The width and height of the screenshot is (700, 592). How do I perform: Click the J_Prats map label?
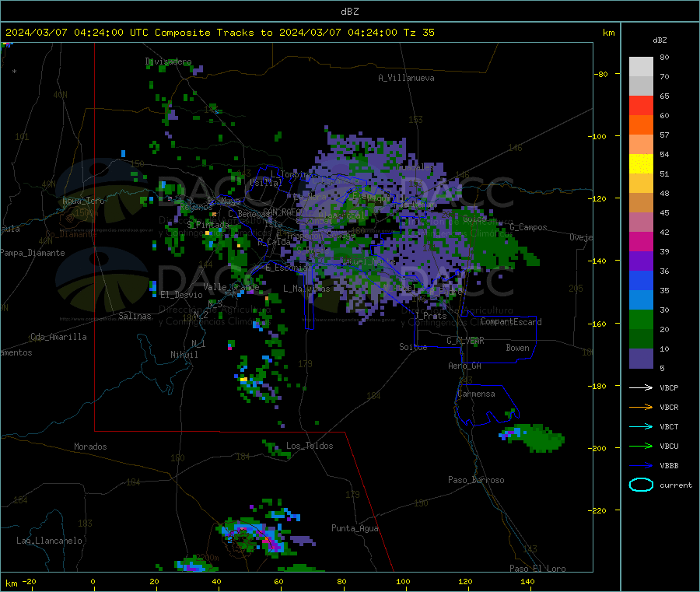click(430, 316)
